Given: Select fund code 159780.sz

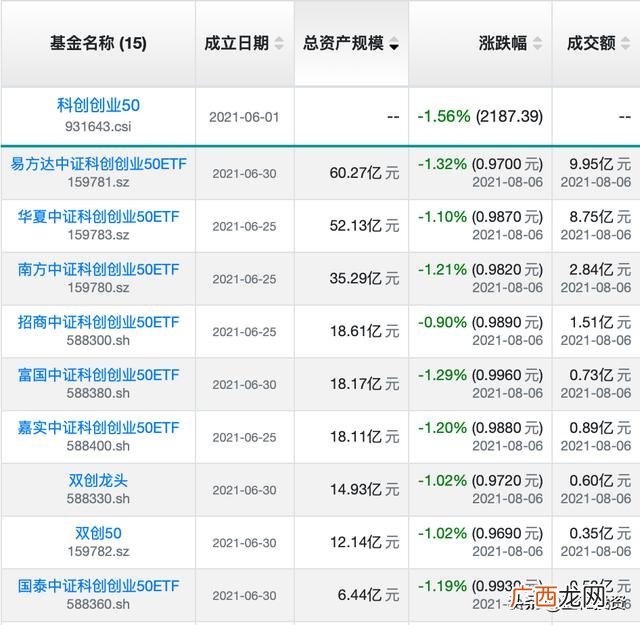Looking at the screenshot, I should pyautogui.click(x=98, y=287).
